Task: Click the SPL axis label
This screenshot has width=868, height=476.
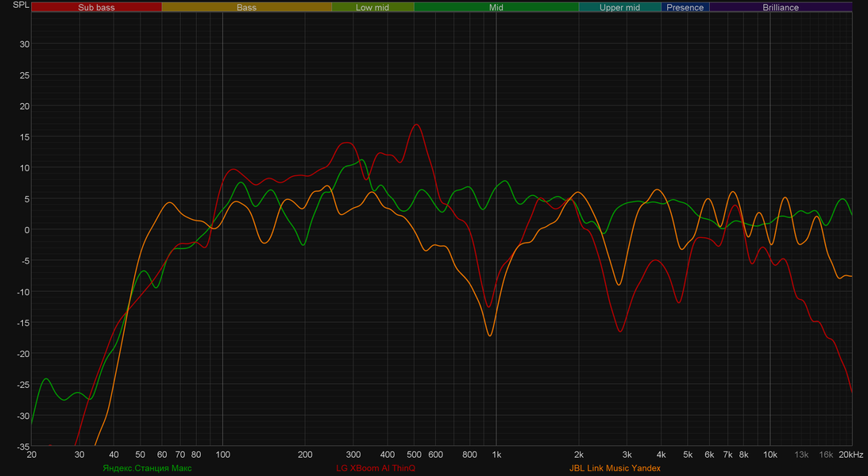Action: point(21,5)
